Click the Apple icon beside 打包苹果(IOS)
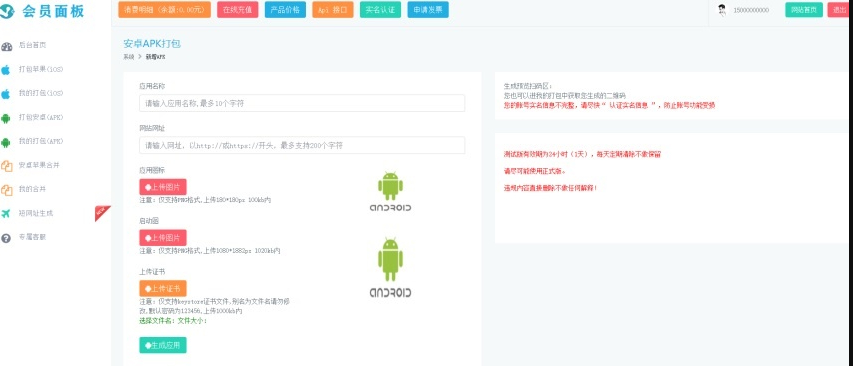Image resolution: width=853 pixels, height=366 pixels. [x=6, y=70]
